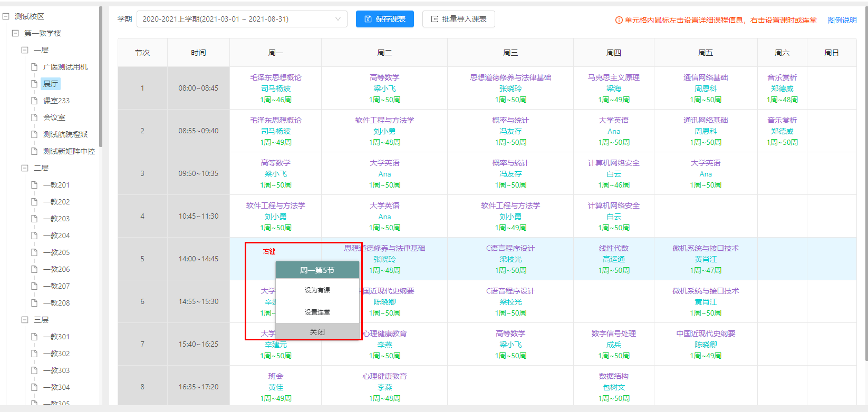Click Monday period 1 毛泽东思想概论 cell
The height and width of the screenshot is (412, 868).
coord(276,88)
